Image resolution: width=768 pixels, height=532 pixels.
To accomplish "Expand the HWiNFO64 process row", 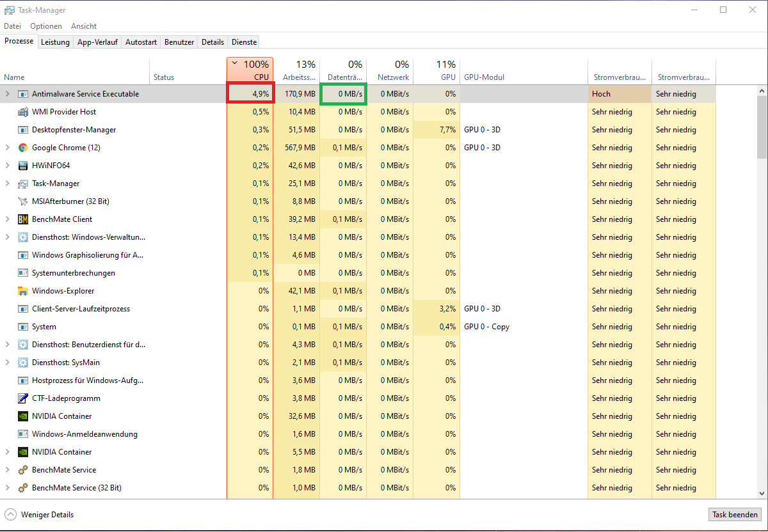I will [x=8, y=166].
